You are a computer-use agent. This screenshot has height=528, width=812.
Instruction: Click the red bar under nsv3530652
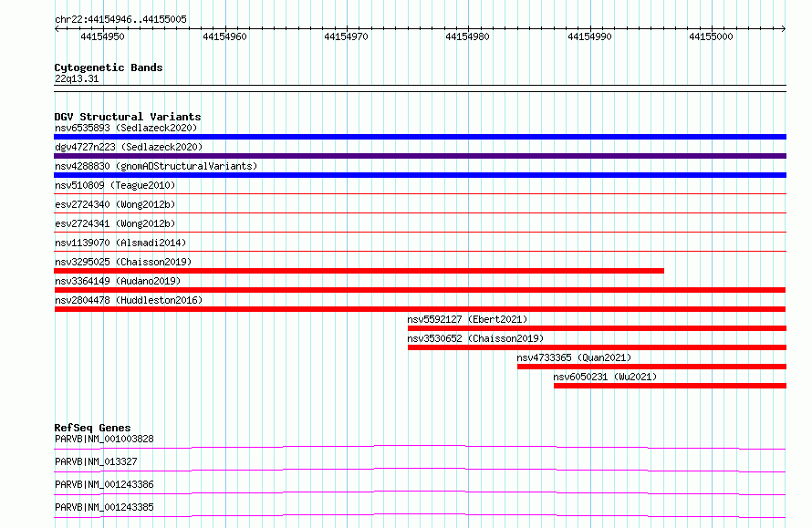[597, 347]
